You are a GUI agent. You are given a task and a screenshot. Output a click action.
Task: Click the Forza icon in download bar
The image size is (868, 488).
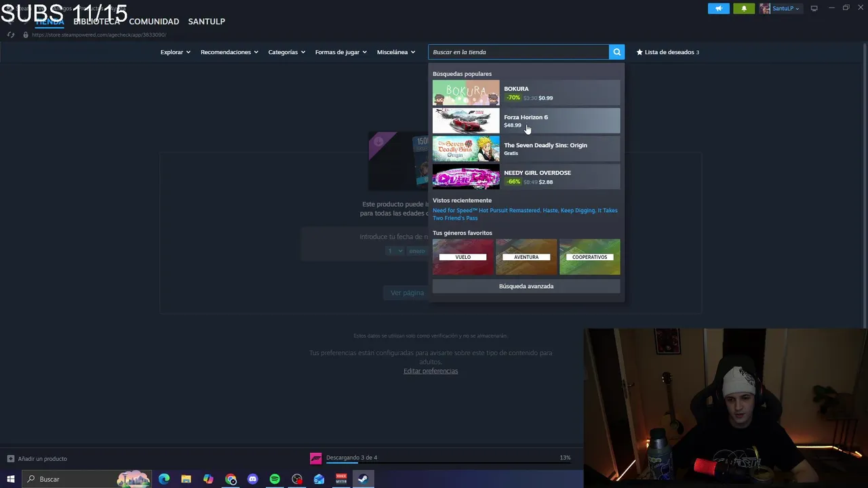315,459
